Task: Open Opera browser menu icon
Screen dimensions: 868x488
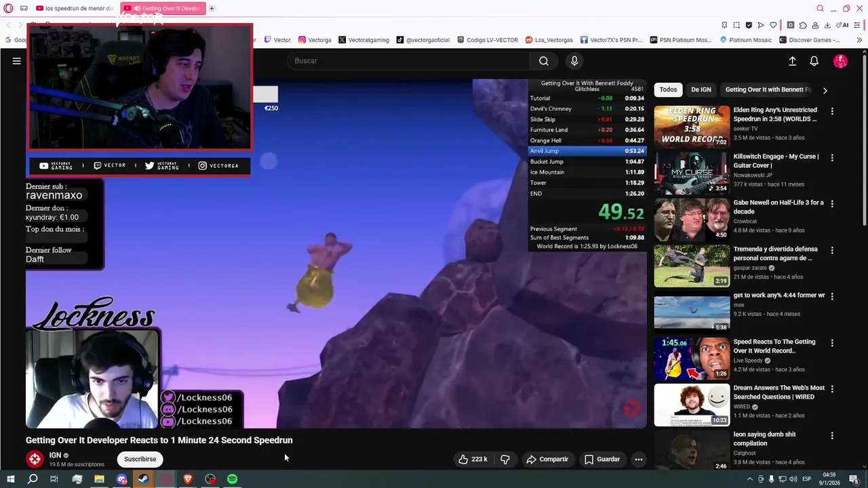Action: pos(8,8)
